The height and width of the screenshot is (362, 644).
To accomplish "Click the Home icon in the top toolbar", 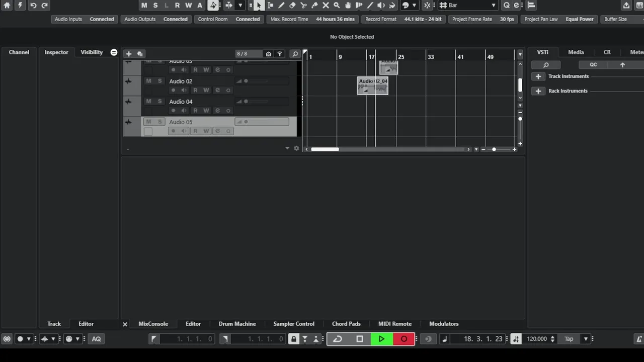I will [7, 5].
